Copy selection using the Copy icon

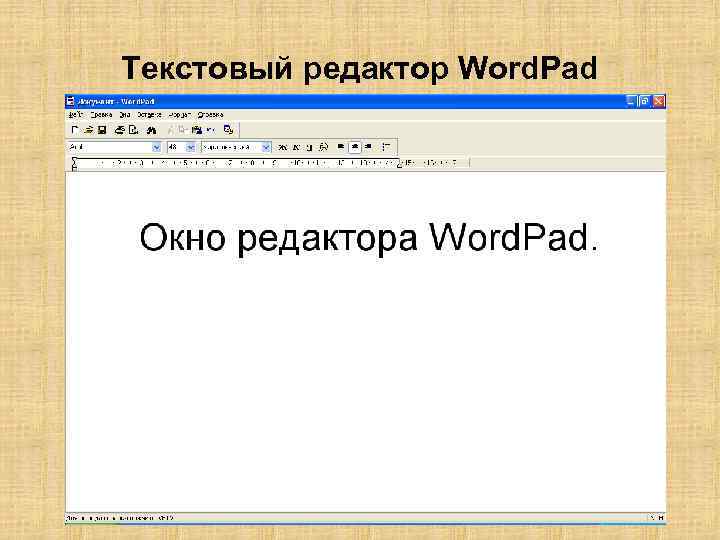pyautogui.click(x=182, y=130)
